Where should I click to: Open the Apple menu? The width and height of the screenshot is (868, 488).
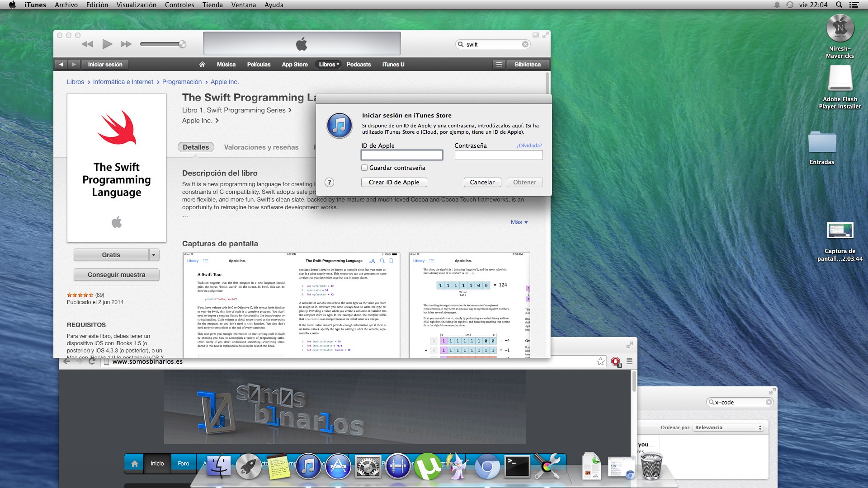[12, 5]
